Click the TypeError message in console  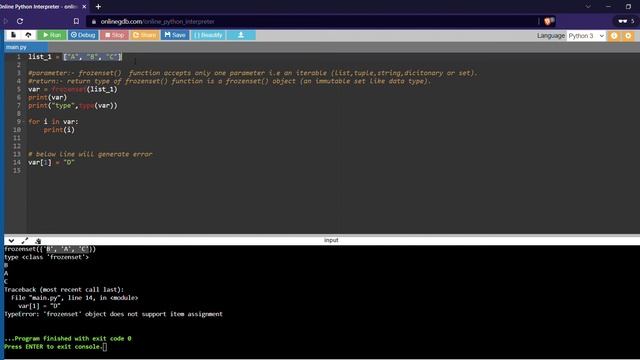pos(113,314)
